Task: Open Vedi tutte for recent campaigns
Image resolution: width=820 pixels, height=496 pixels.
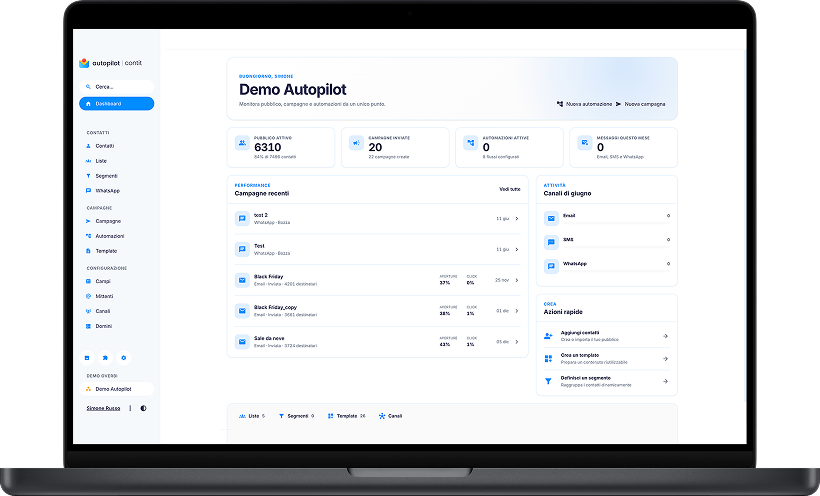Action: [509, 189]
